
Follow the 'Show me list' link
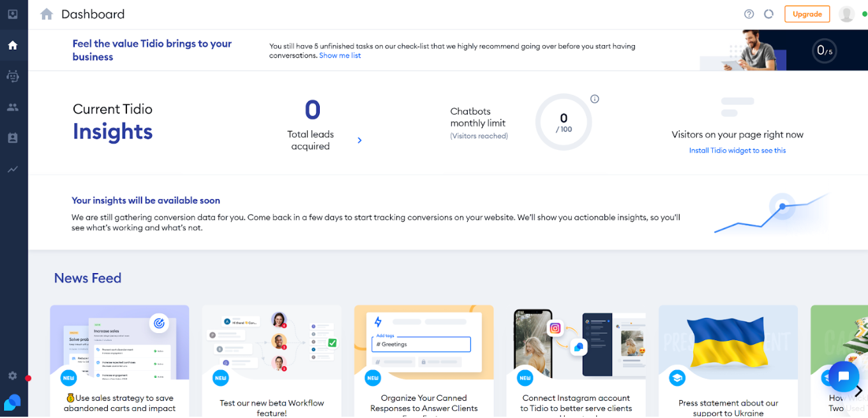click(340, 56)
